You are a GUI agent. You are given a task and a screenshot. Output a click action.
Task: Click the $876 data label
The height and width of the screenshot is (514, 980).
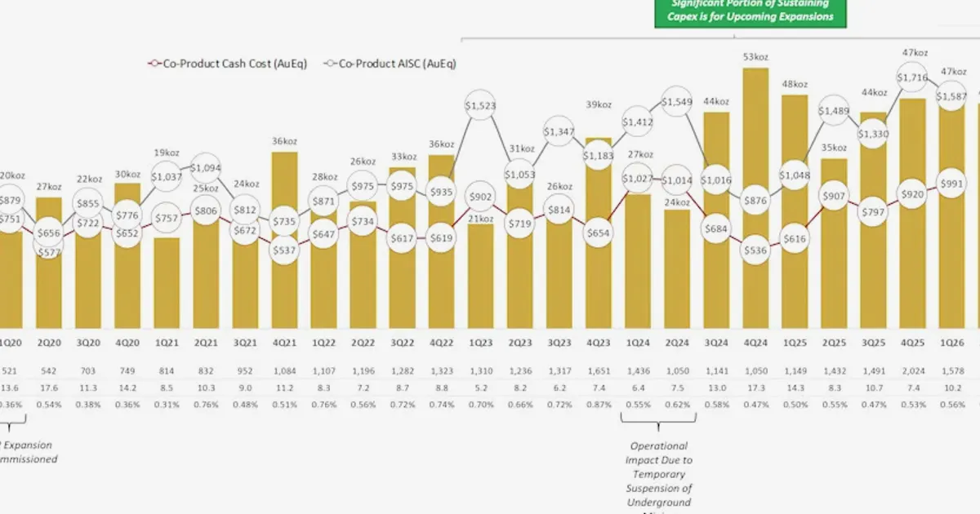click(x=755, y=201)
